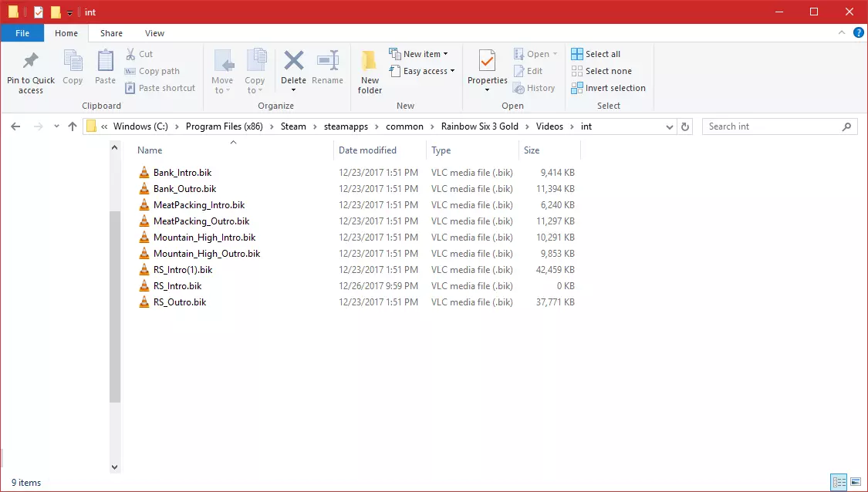The width and height of the screenshot is (868, 492).
Task: Switch to the View tab
Action: pos(154,33)
